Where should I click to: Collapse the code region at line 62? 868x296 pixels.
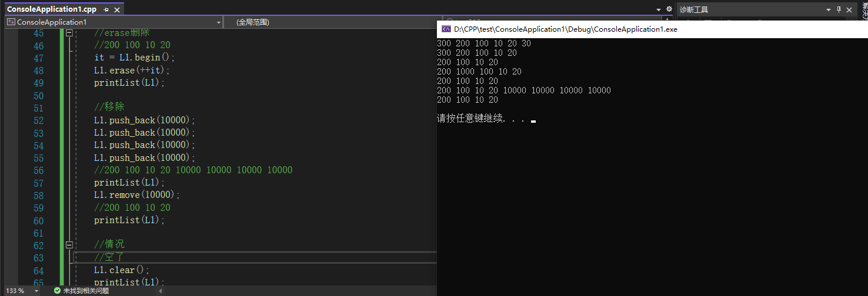69,245
